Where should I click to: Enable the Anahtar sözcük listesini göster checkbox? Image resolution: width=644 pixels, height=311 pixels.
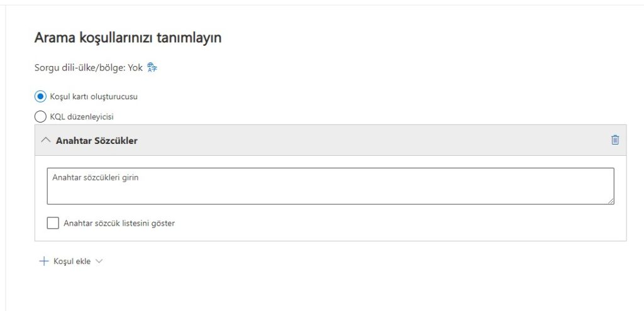tap(53, 223)
